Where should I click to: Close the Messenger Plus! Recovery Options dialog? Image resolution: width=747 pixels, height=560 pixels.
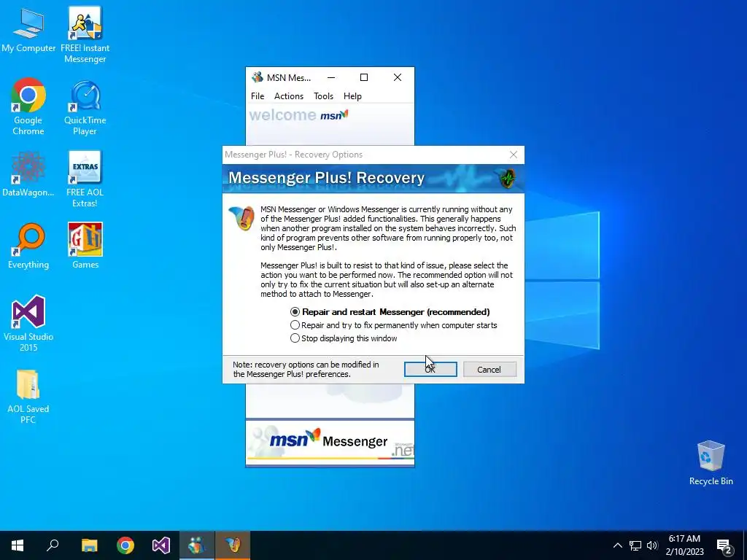tap(513, 155)
